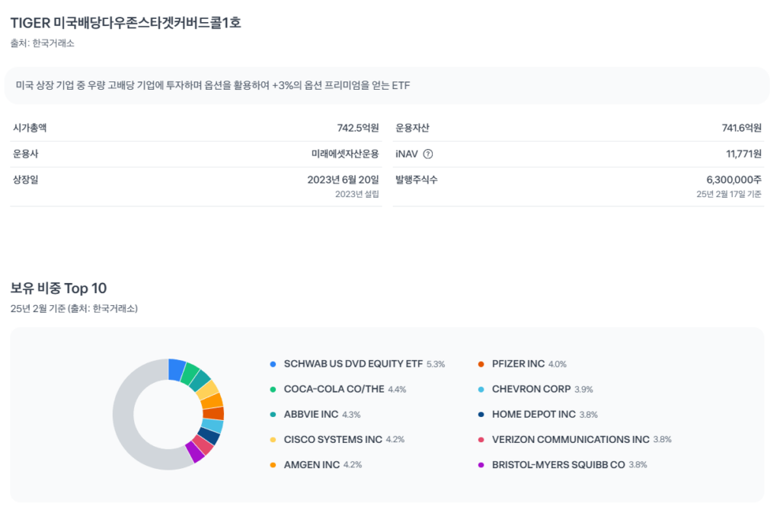Click the 5.3% weight beside SCHWAB ETF
The width and height of the screenshot is (780, 532).
(436, 365)
